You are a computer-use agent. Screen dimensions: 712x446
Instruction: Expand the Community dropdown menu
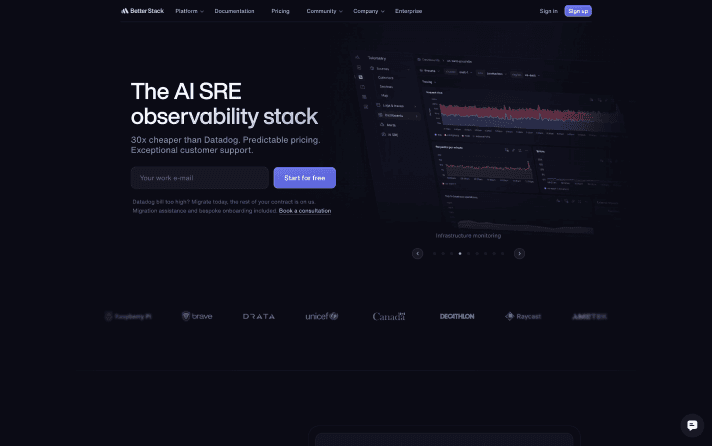tap(324, 11)
